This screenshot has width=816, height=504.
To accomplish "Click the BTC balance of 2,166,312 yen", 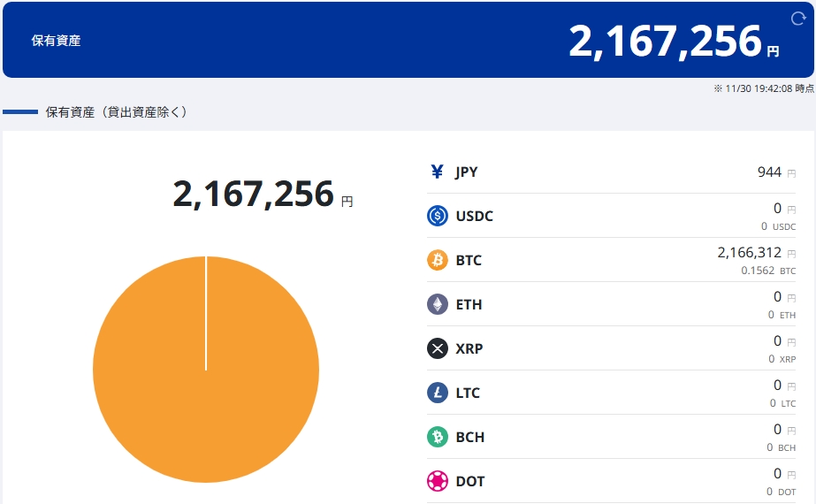I will click(x=749, y=253).
